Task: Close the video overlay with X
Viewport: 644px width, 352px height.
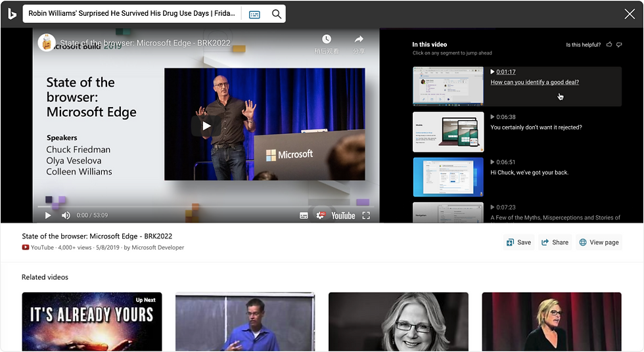Action: pyautogui.click(x=630, y=14)
